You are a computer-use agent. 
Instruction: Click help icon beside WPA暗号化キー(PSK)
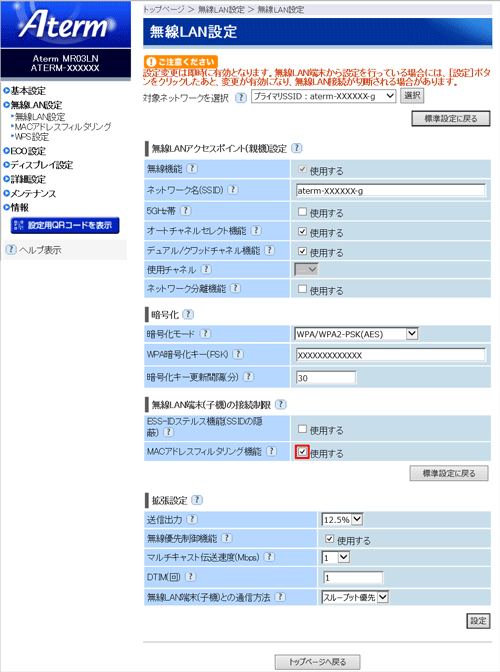pos(238,354)
